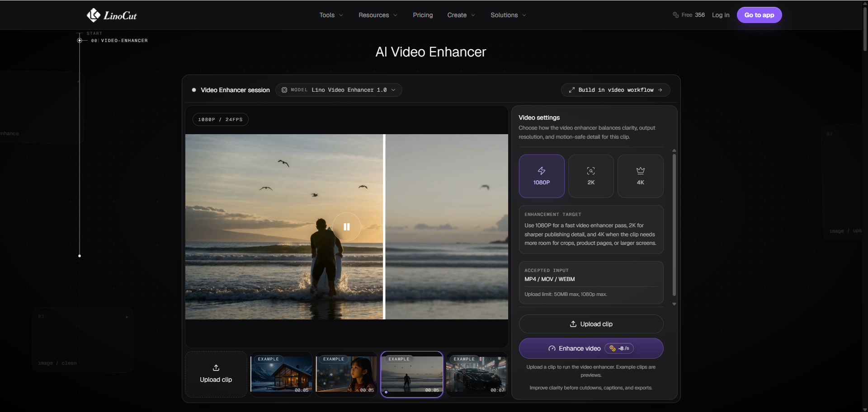Screen dimensions: 868x412
Task: Click the 00 VIDEO-ENHANCER timeline marker
Action: point(80,41)
